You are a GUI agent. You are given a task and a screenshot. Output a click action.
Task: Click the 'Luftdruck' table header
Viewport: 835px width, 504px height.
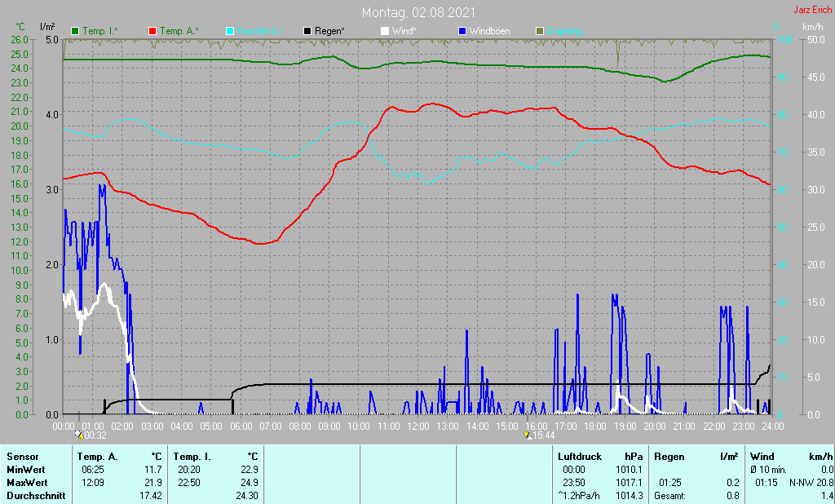coord(580,458)
